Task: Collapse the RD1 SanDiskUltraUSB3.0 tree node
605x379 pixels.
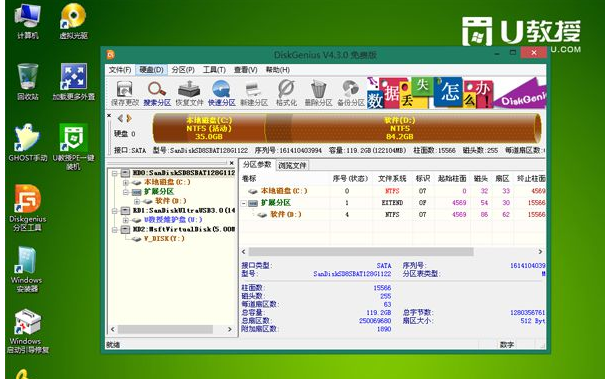Action: point(115,211)
